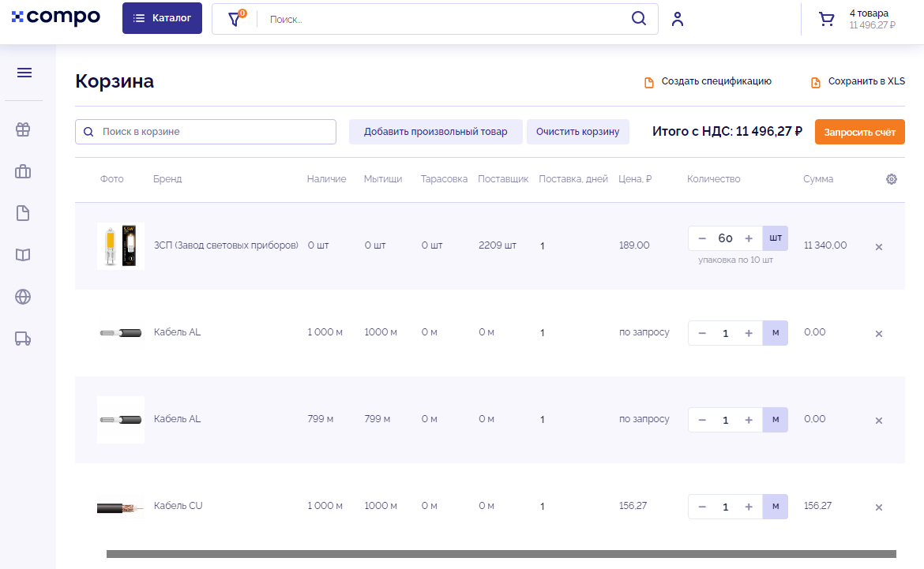Click the Мытищи column header

tap(383, 179)
